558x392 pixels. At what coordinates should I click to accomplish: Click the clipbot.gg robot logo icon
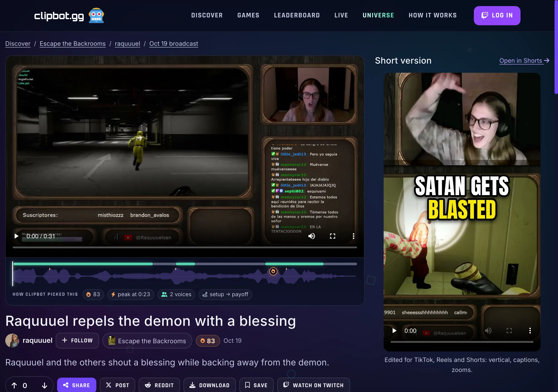96,15
